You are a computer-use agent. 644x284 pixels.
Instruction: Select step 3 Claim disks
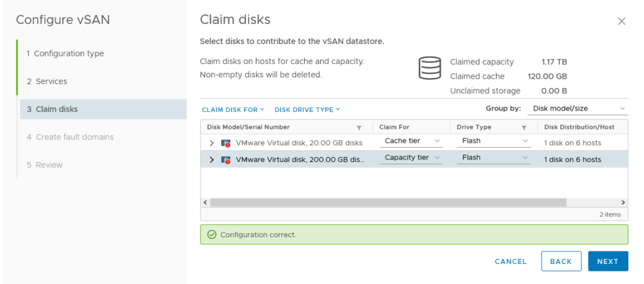104,109
